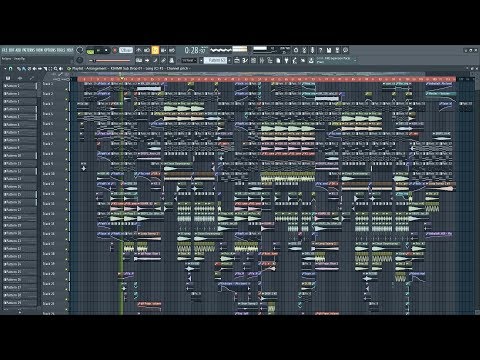Click the Track 8 header label

coord(48,154)
